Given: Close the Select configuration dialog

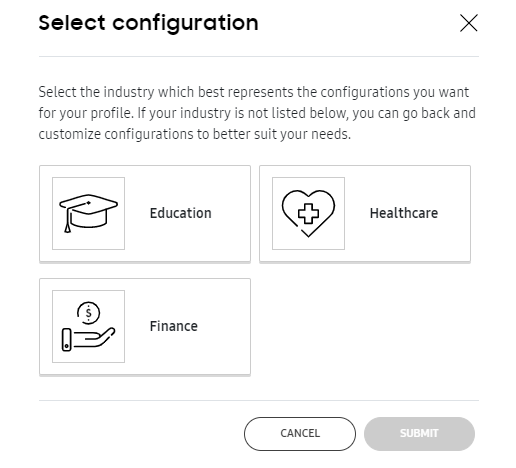Looking at the screenshot, I should point(469,23).
